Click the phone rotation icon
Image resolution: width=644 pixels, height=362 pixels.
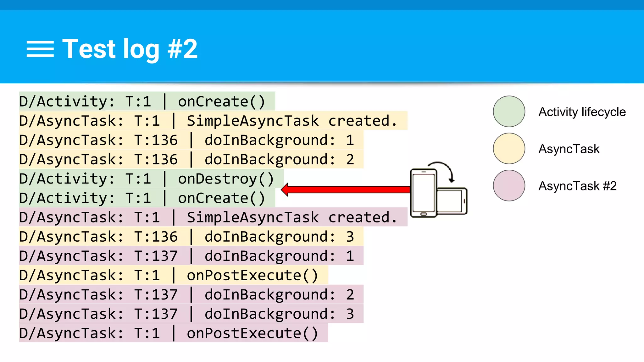(438, 190)
